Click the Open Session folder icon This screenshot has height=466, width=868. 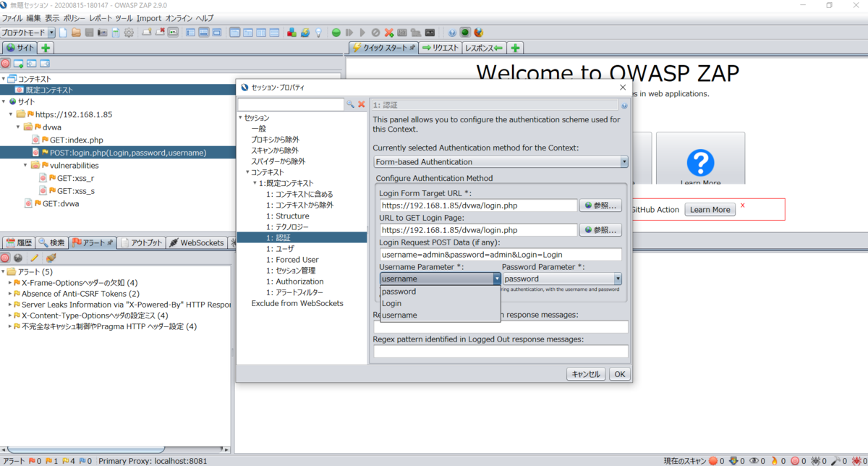coord(76,33)
